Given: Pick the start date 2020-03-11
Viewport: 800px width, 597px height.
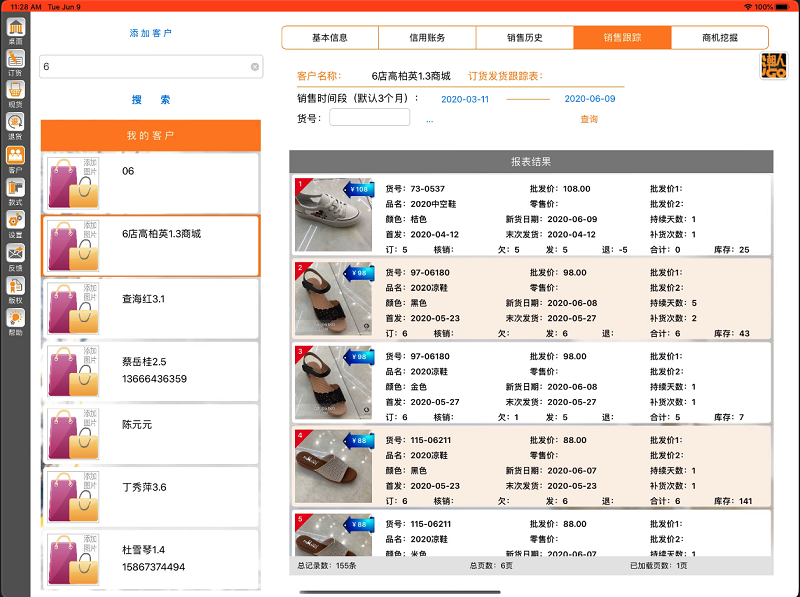Looking at the screenshot, I should [x=465, y=99].
